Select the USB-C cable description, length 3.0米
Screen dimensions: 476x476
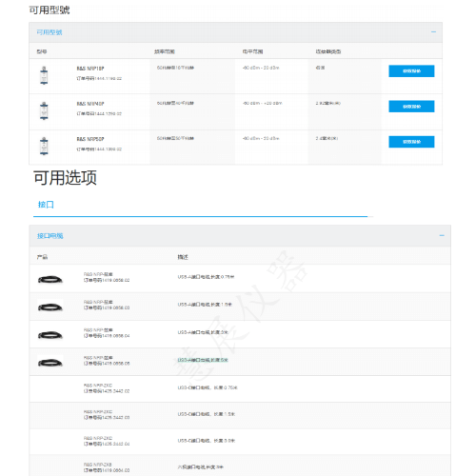pos(207,441)
